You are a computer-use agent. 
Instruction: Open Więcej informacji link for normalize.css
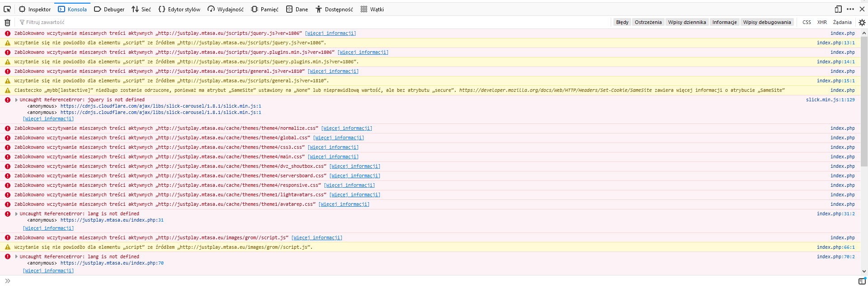[x=347, y=128]
